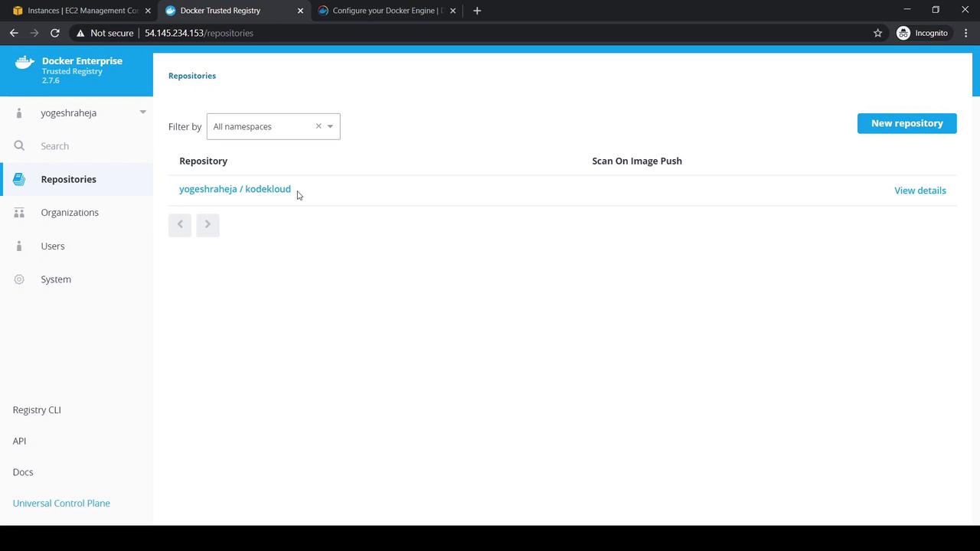The image size is (980, 551).
Task: Go to previous page of repositories
Action: 180,224
